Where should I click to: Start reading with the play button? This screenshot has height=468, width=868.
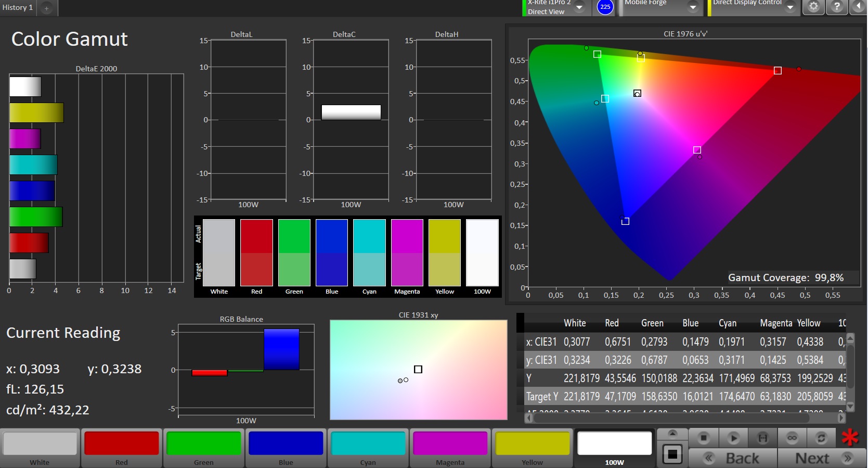[733, 438]
